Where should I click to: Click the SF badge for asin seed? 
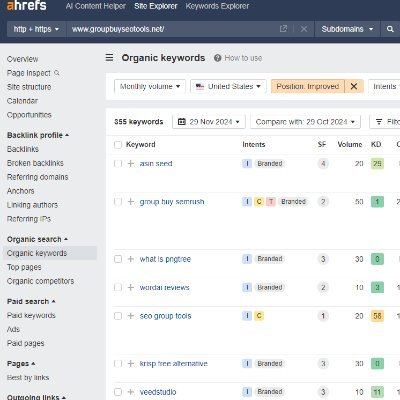coord(323,163)
